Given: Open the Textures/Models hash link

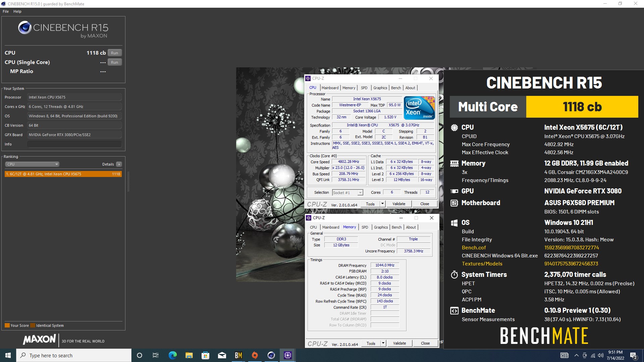Looking at the screenshot, I should coord(571,264).
